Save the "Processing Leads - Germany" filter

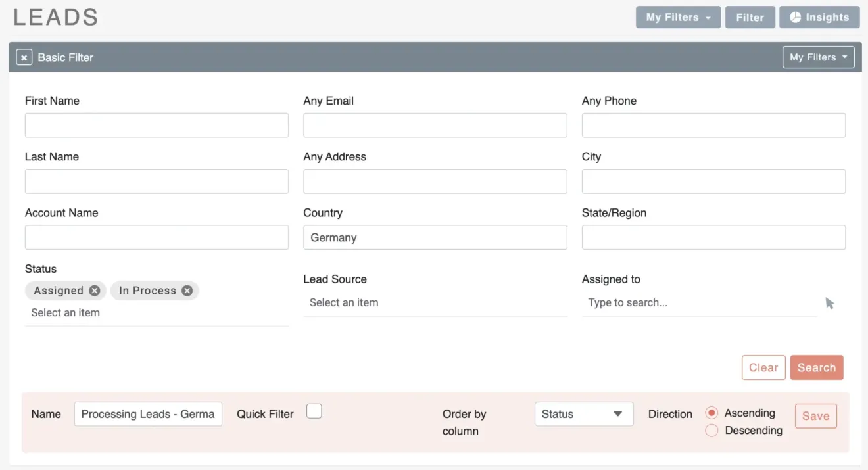click(815, 415)
